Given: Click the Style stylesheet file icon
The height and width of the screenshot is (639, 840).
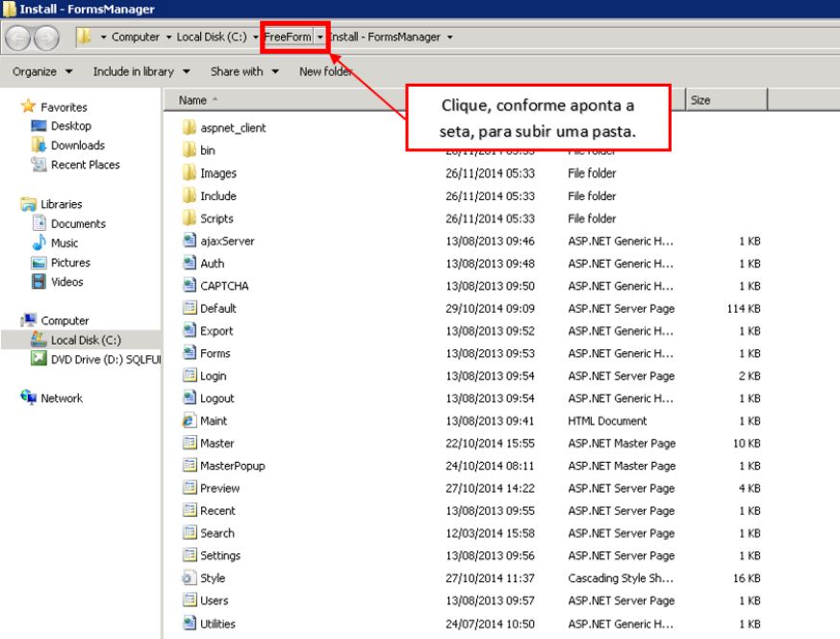Looking at the screenshot, I should [x=188, y=578].
